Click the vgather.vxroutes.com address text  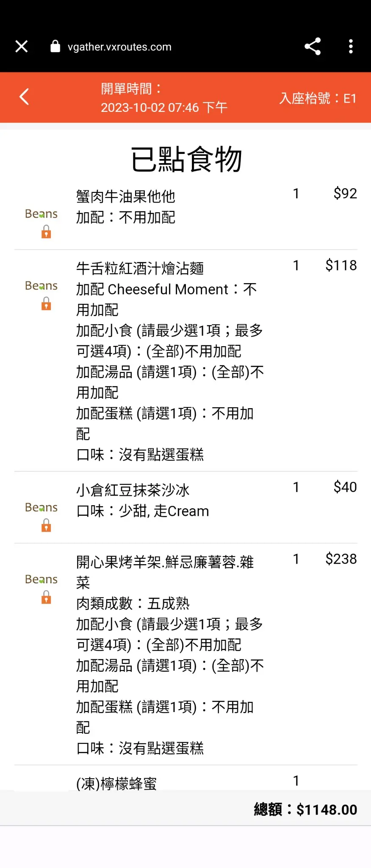[x=119, y=47]
